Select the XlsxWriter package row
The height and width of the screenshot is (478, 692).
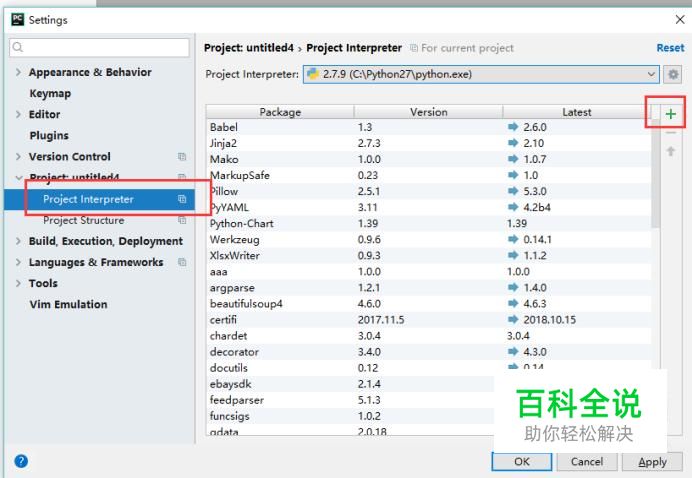429,256
